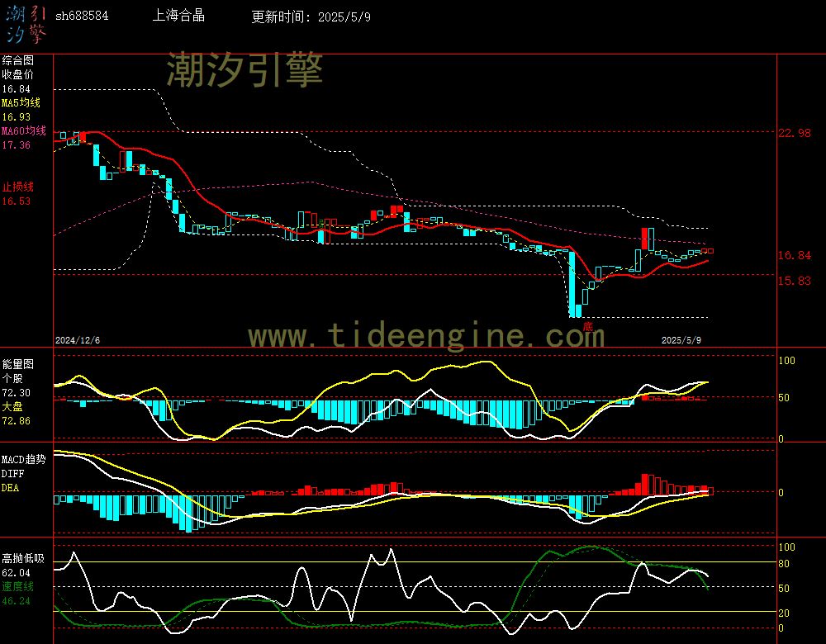Click the start date 2024/12/6 on the chart
This screenshot has height=644, width=826.
click(x=78, y=340)
